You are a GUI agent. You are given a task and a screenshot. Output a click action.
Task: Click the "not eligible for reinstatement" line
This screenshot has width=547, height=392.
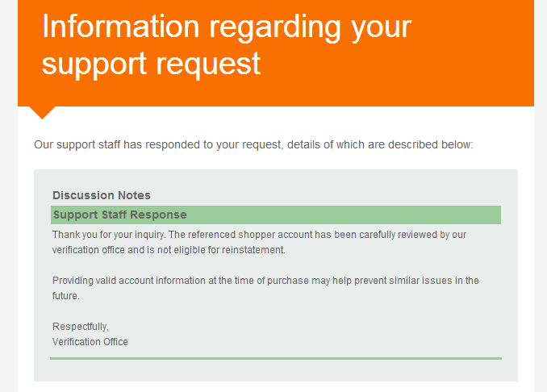169,250
